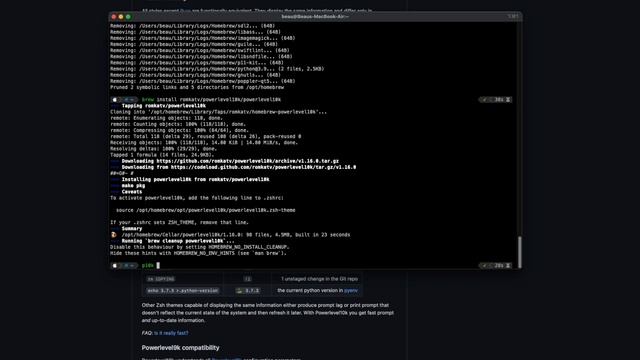Image resolution: width=640 pixels, height=360 pixels.
Task: Click the 'source /opt/homebrew/opt/powerlevel10k' line
Action: pyautogui.click(x=206, y=210)
